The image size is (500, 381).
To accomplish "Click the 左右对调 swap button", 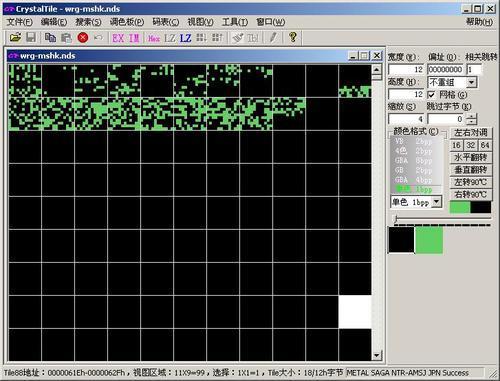I will coord(470,133).
